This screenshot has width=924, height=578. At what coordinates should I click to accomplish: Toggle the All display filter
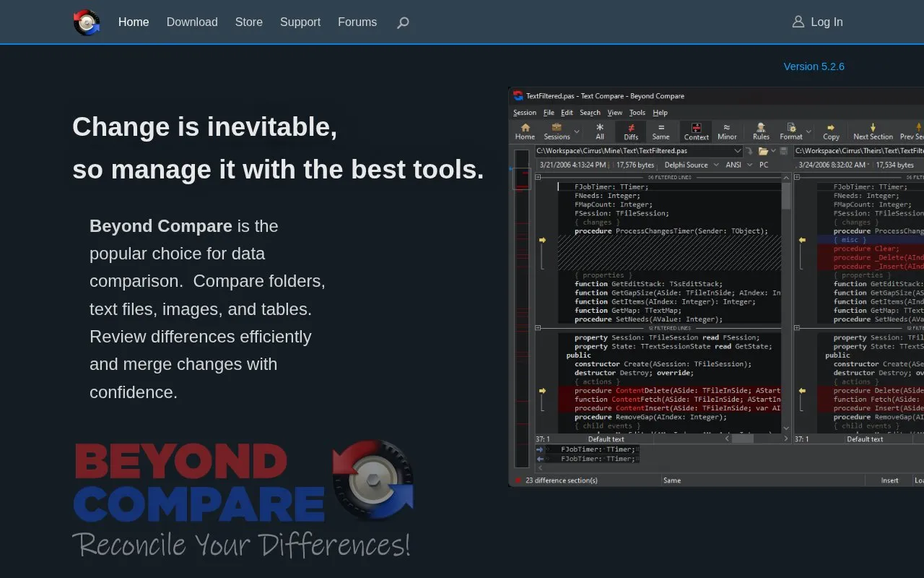[600, 131]
